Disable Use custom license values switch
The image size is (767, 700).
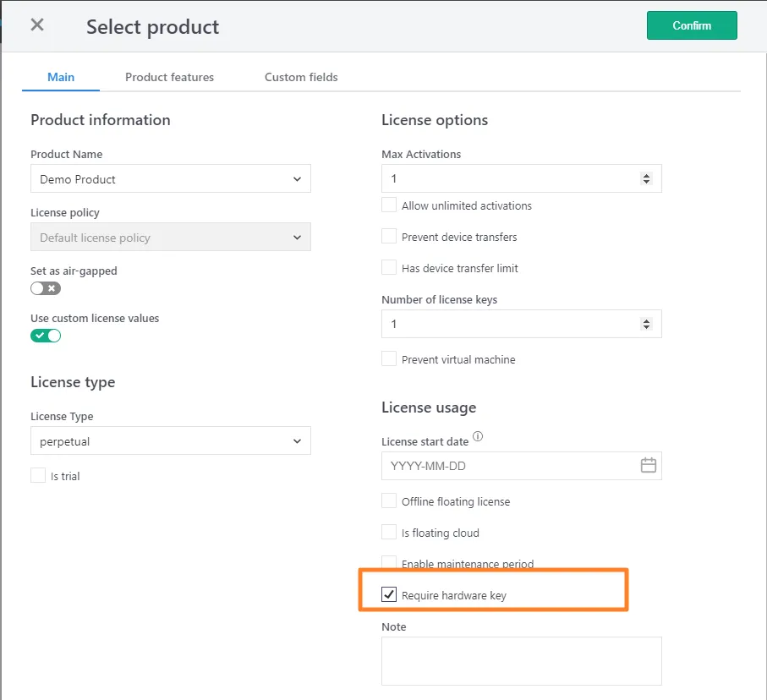point(46,336)
